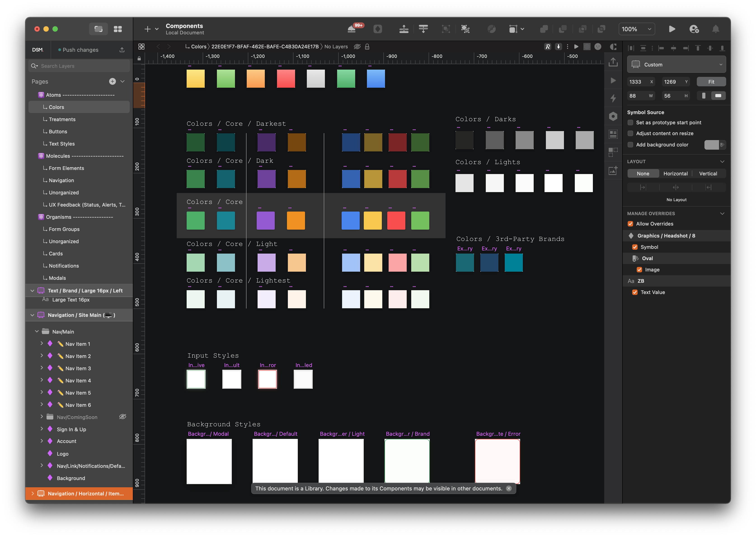The width and height of the screenshot is (756, 537).
Task: Open the collaborator invite icon
Action: coord(694,29)
